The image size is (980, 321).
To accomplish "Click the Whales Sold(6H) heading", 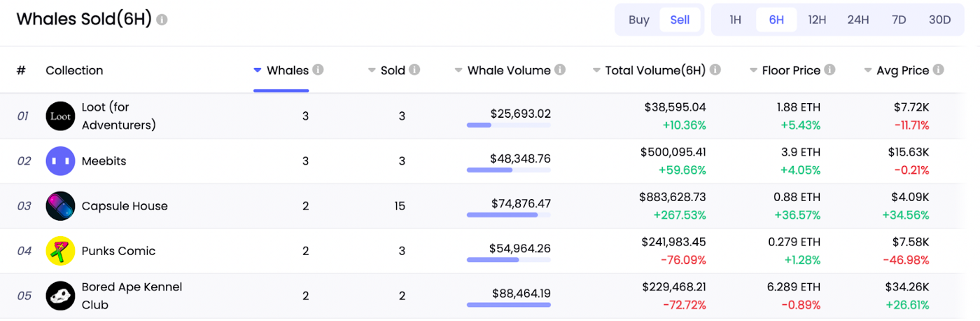I will (84, 19).
